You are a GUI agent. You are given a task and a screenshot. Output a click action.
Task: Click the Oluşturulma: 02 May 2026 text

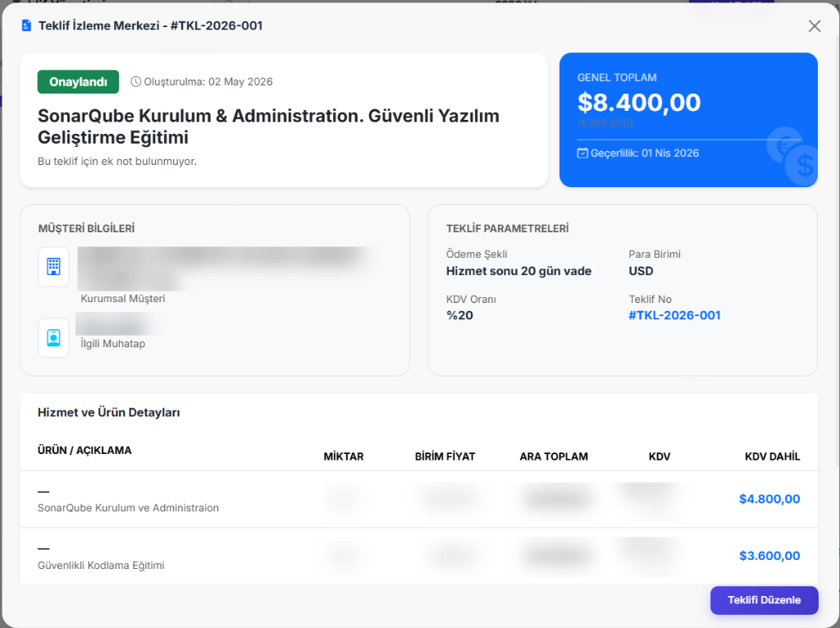click(208, 82)
